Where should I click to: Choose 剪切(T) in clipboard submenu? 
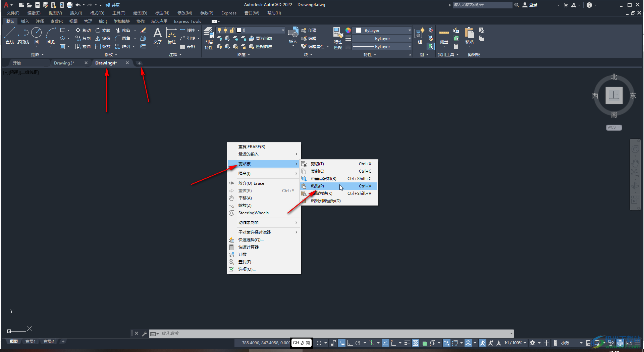339,164
